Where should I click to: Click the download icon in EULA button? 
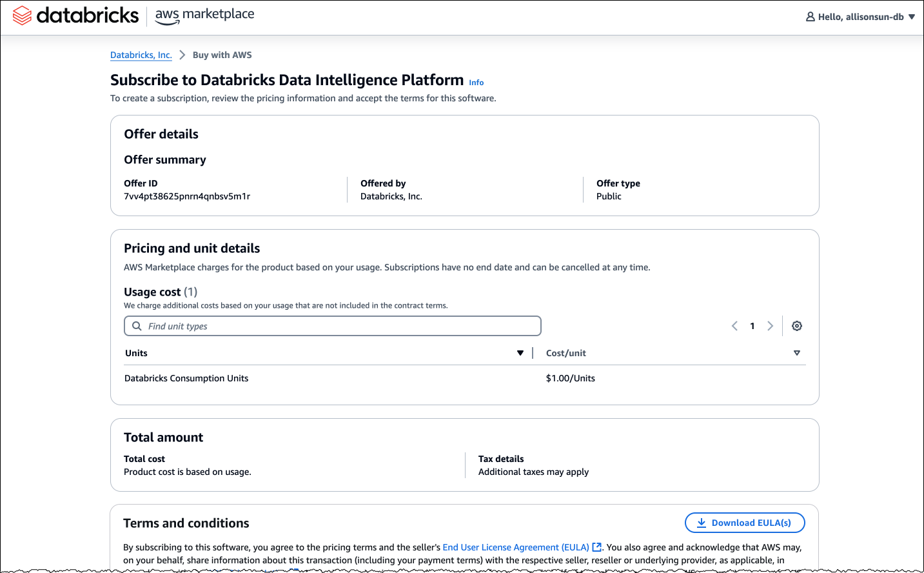tap(702, 523)
